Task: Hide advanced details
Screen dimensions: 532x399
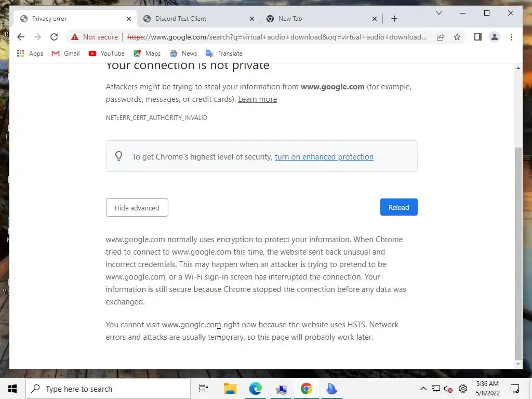Action: (x=137, y=208)
